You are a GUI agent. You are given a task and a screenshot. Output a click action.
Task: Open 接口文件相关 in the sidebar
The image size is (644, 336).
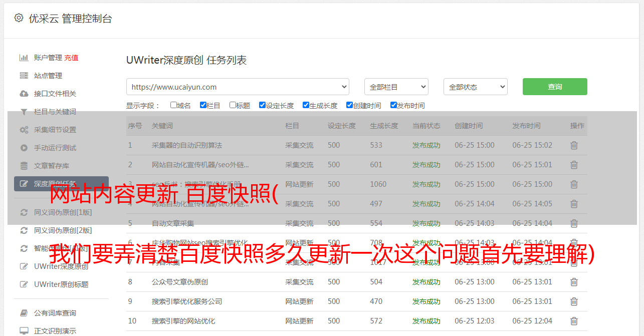(55, 94)
